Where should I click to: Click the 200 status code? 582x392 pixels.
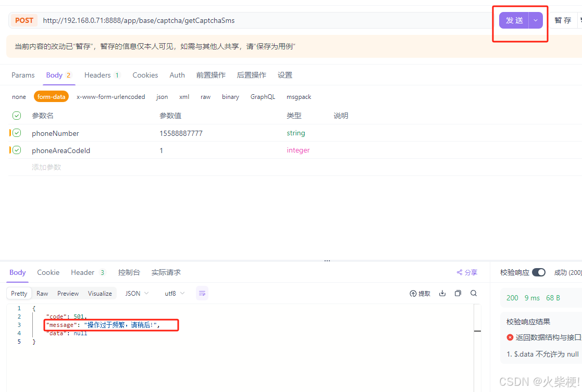tap(512, 298)
